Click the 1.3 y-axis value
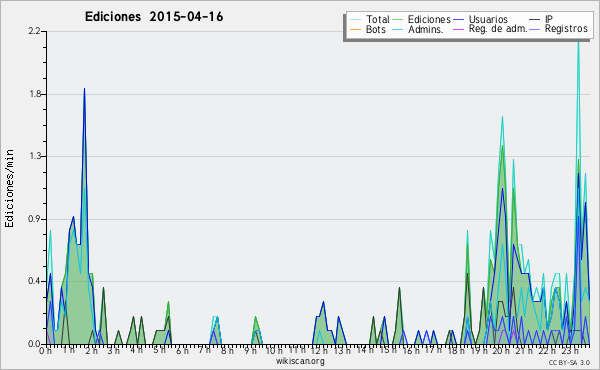The image size is (600, 370). tap(35, 156)
